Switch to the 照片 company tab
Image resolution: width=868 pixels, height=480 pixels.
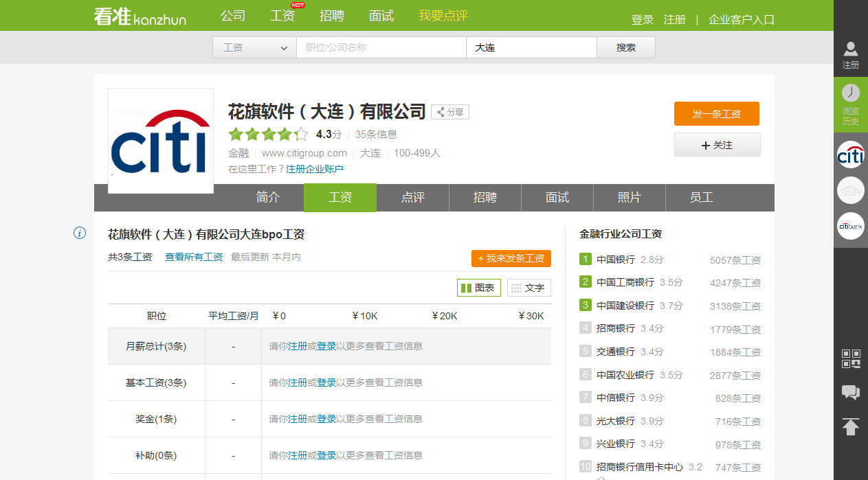click(630, 198)
